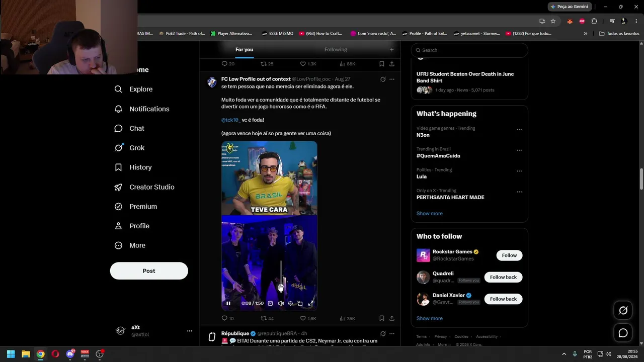The width and height of the screenshot is (644, 362).
Task: Open Chat in the left sidebar
Action: click(129, 128)
